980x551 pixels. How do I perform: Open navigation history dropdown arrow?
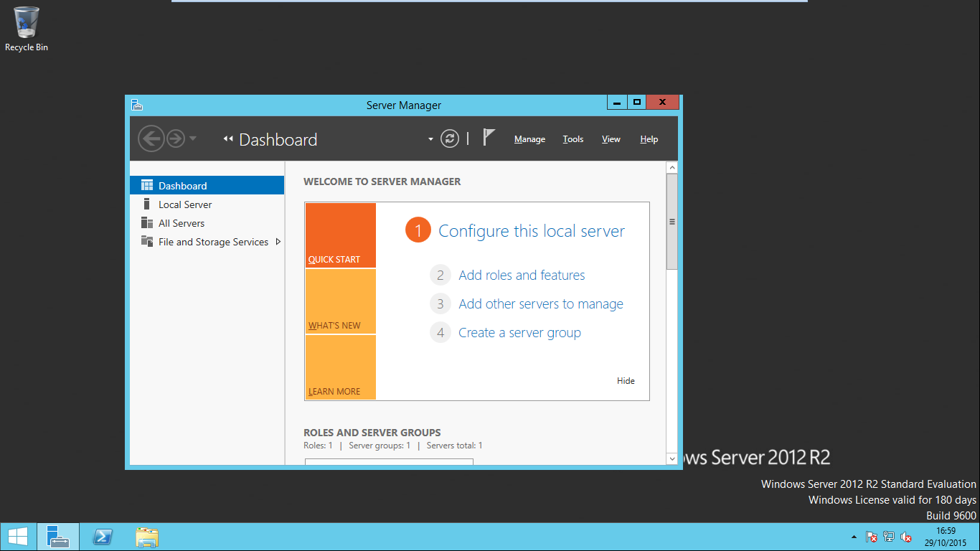coord(193,138)
